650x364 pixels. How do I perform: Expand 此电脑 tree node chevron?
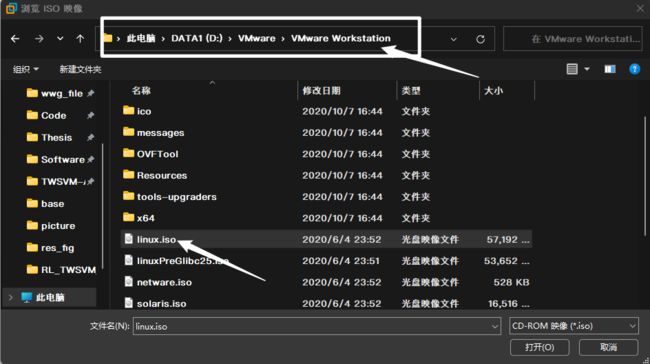11,297
